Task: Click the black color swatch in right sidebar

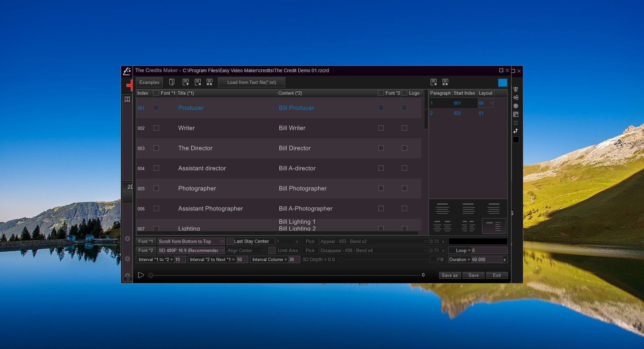Action: tap(516, 140)
